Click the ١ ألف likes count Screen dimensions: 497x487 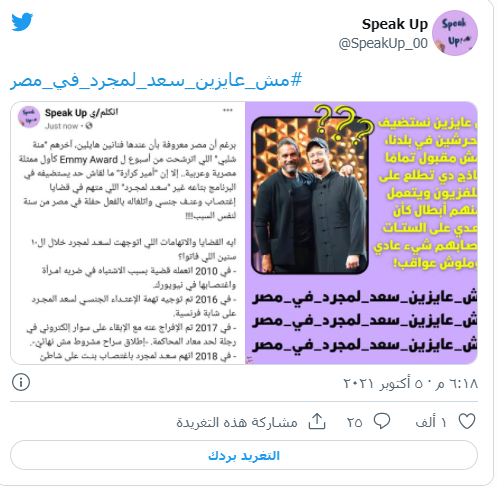pos(431,422)
